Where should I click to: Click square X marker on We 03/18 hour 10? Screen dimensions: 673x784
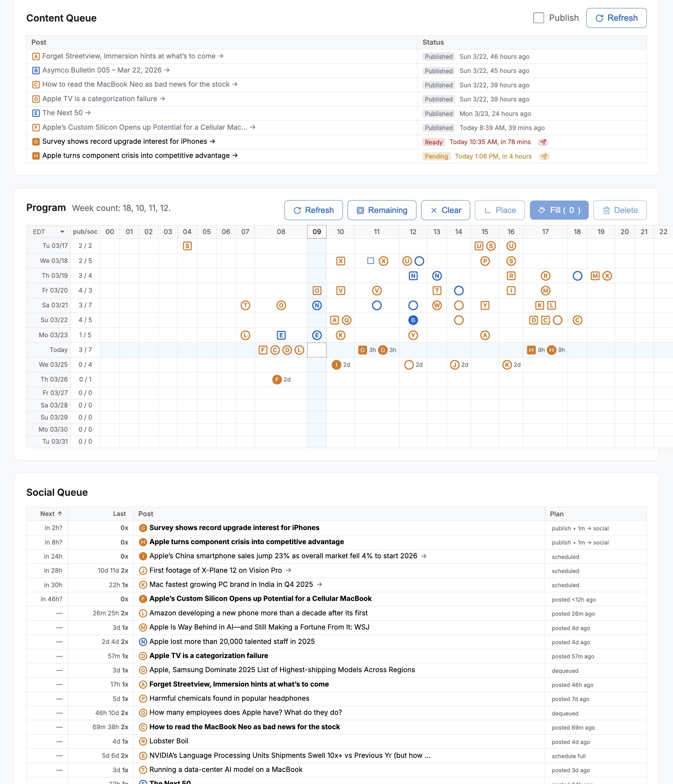point(341,261)
